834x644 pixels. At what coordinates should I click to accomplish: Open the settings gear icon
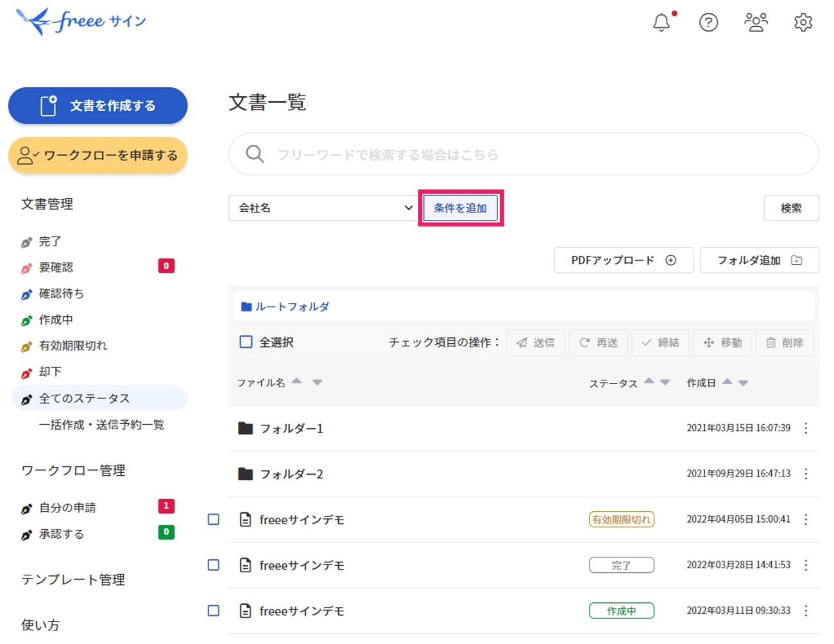[803, 22]
